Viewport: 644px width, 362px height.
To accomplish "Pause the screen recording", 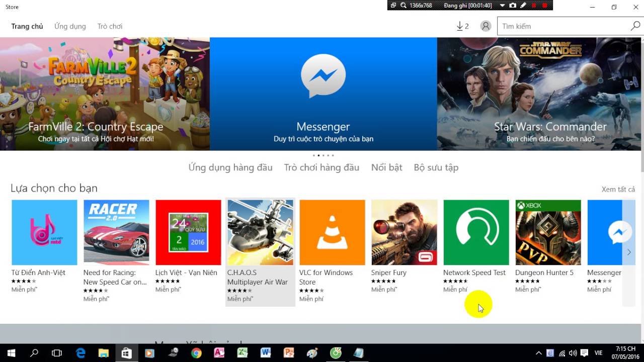I will pyautogui.click(x=534, y=5).
